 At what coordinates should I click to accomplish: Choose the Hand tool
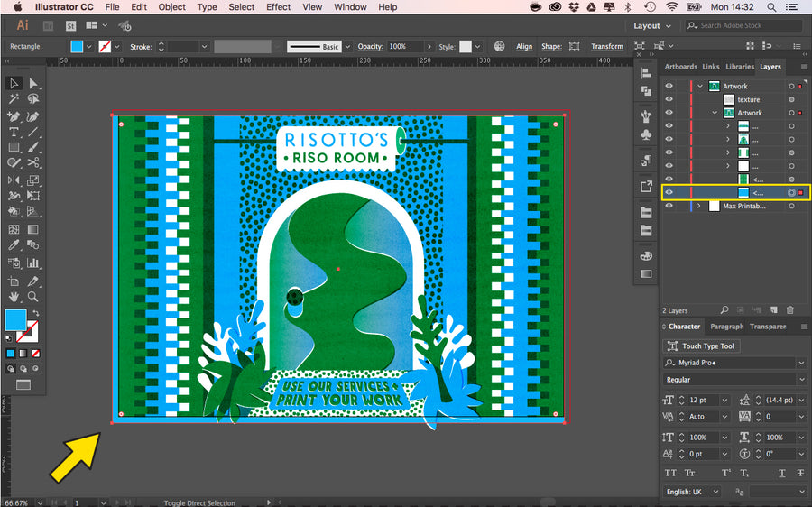pyautogui.click(x=14, y=296)
